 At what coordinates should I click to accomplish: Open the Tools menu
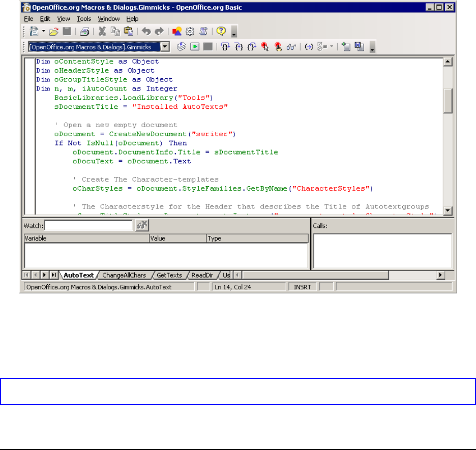click(84, 19)
